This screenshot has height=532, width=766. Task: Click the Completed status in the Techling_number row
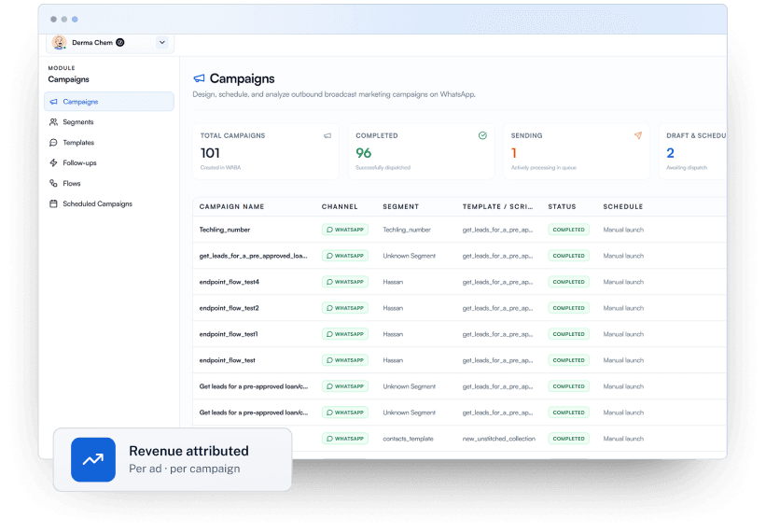click(568, 231)
